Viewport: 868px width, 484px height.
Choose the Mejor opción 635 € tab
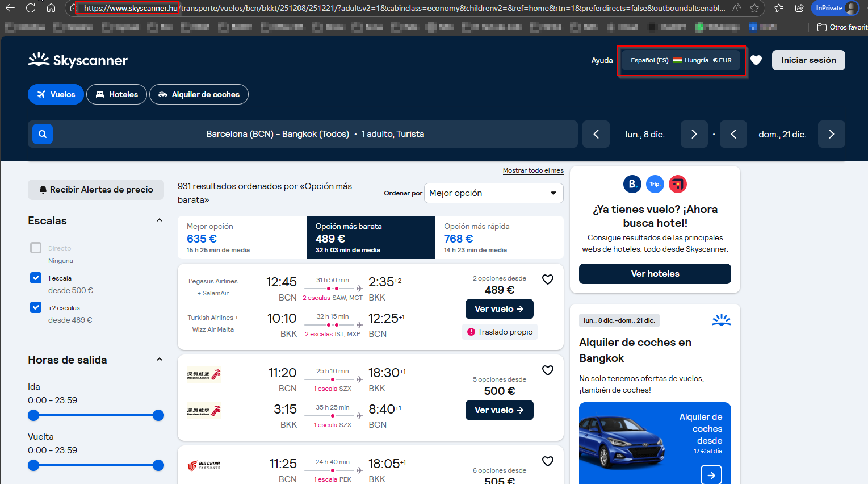(242, 237)
